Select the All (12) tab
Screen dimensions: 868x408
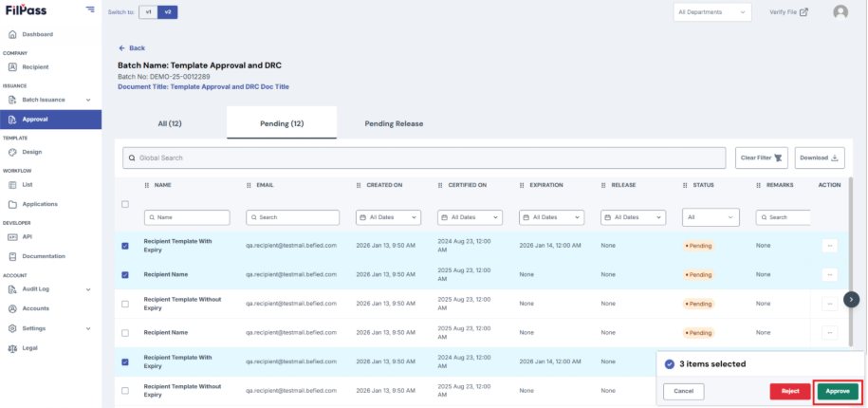170,123
